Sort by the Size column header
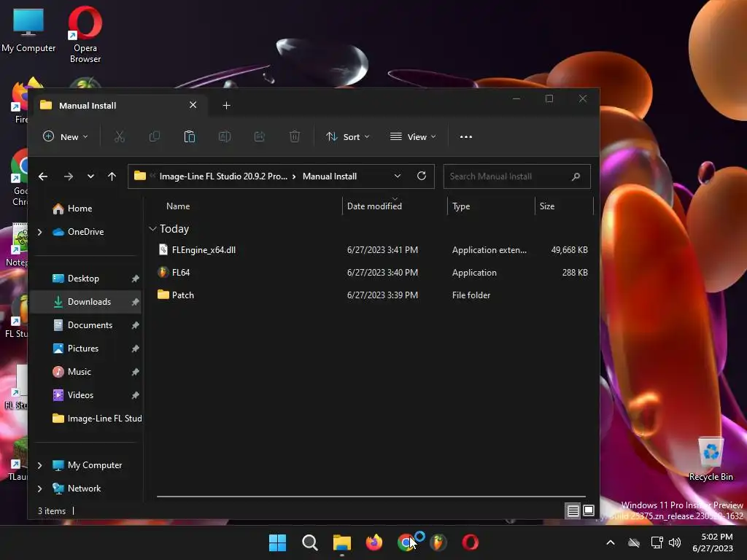 click(x=564, y=206)
